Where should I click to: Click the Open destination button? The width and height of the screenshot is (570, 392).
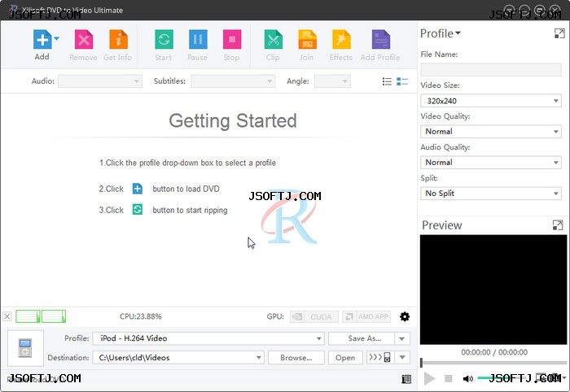pyautogui.click(x=345, y=358)
